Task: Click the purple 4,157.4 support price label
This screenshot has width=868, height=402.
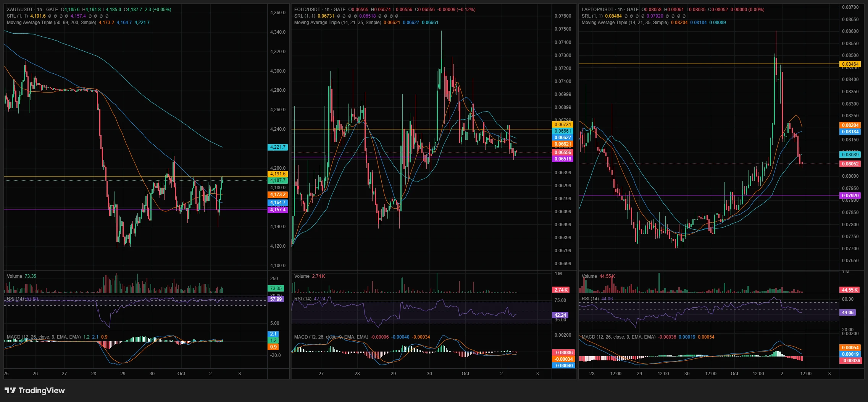Action: 278,210
